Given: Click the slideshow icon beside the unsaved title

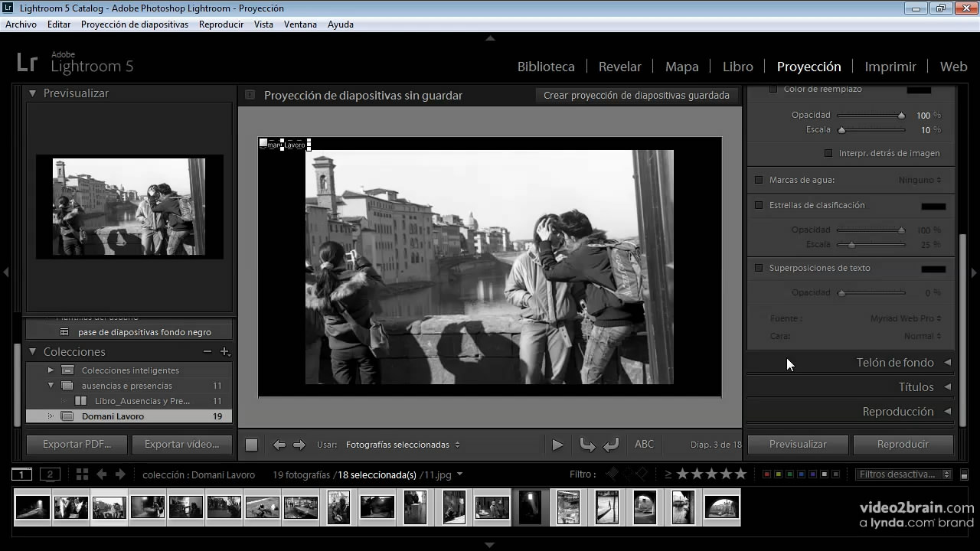Looking at the screenshot, I should (250, 96).
